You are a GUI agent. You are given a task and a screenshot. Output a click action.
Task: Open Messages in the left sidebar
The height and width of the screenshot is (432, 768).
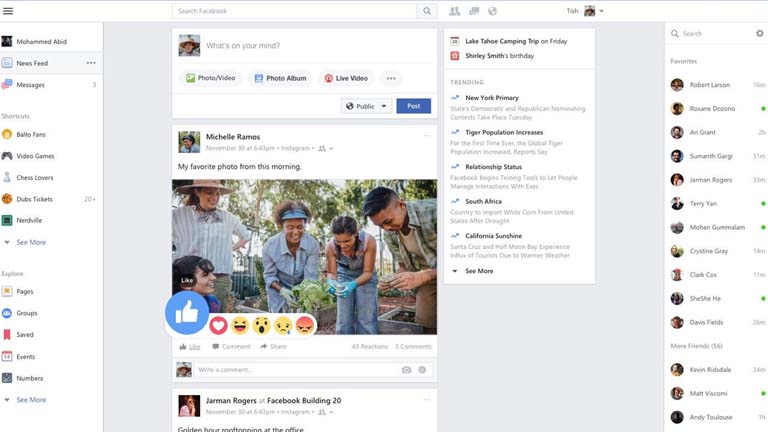(x=30, y=85)
